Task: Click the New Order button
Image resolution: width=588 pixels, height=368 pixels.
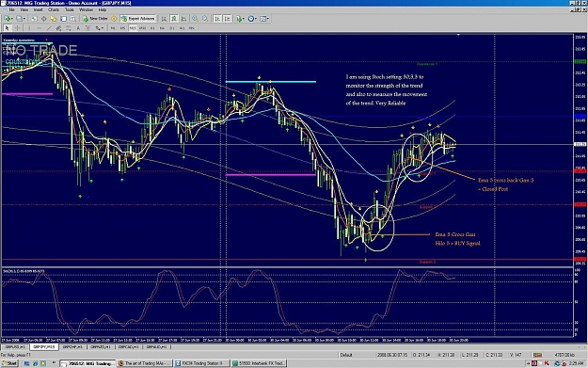Action: tap(95, 19)
